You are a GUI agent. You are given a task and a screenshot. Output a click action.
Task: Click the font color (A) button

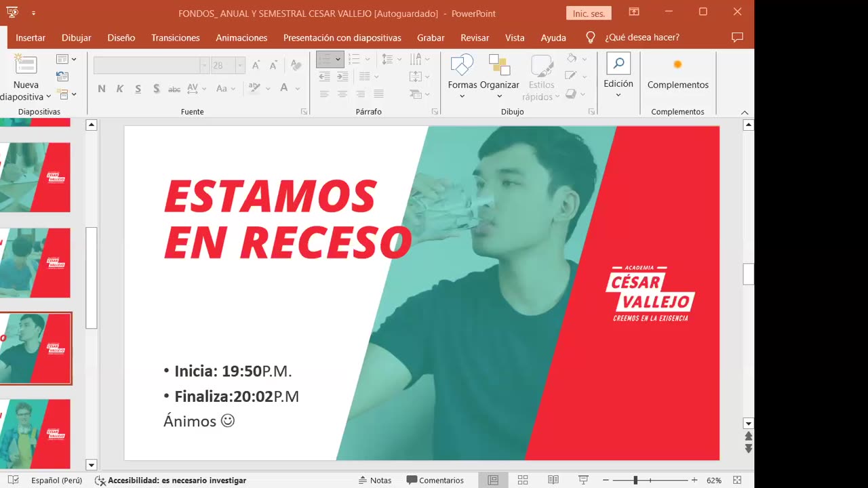click(x=284, y=88)
